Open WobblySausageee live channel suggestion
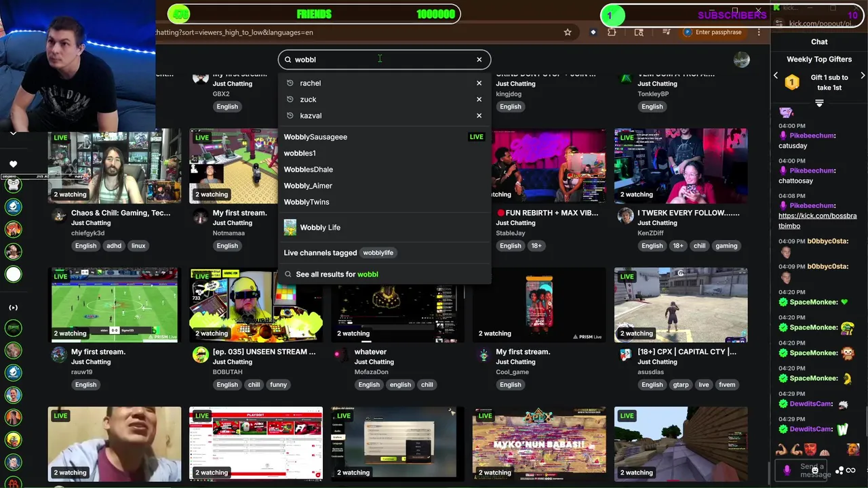This screenshot has height=488, width=868. coord(384,137)
